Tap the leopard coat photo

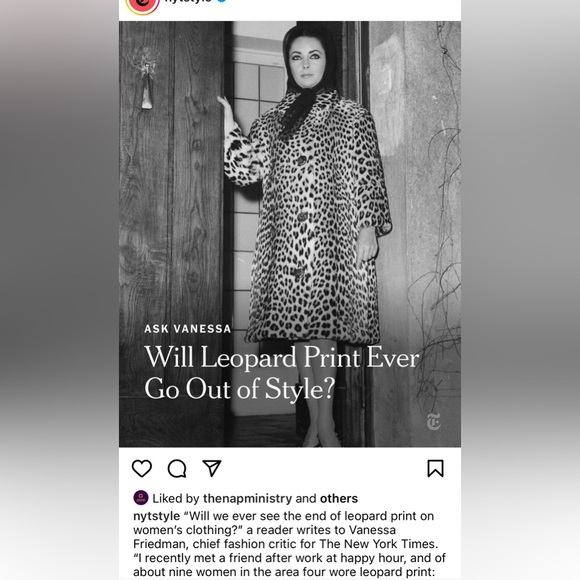[x=290, y=234]
